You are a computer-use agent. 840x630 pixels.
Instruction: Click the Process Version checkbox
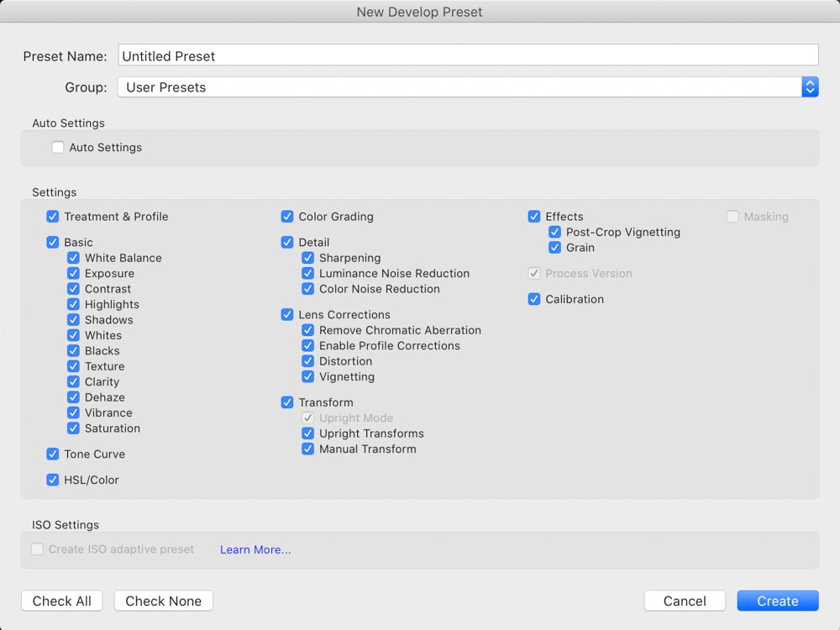click(x=534, y=273)
